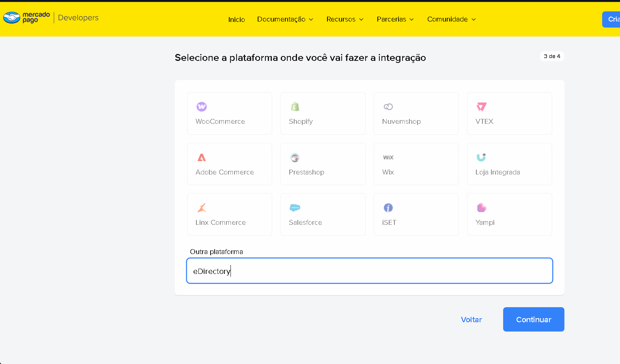Pick the iSET platform label
620x364 pixels.
point(389,222)
